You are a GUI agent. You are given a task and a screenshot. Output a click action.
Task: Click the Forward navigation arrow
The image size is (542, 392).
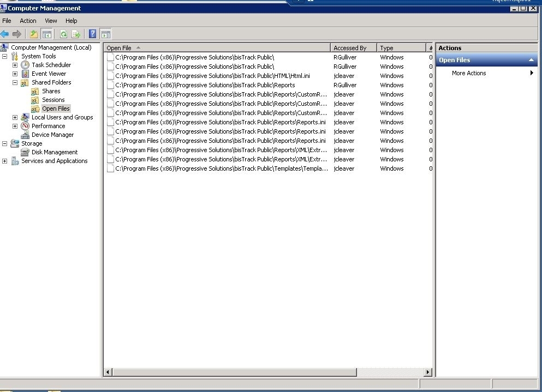17,34
